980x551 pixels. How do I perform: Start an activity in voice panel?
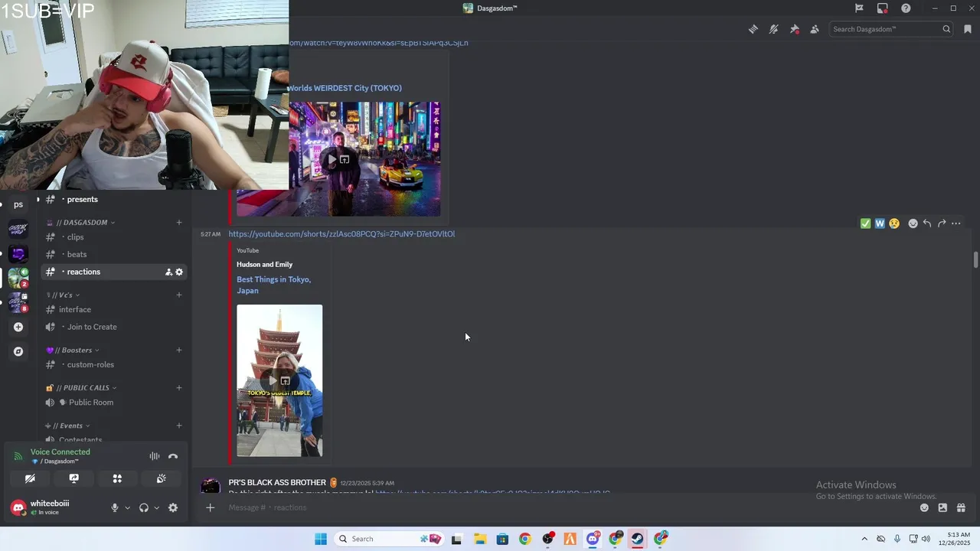[117, 478]
